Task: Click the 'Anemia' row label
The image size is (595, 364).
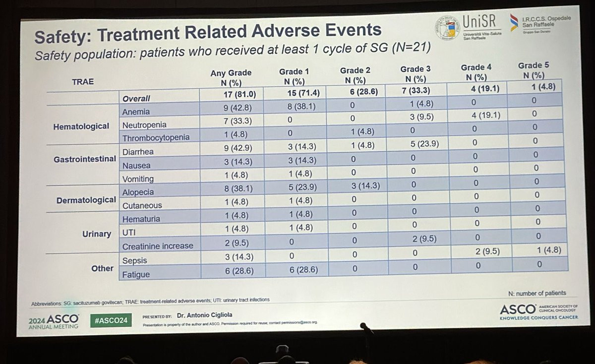Action: click(135, 112)
